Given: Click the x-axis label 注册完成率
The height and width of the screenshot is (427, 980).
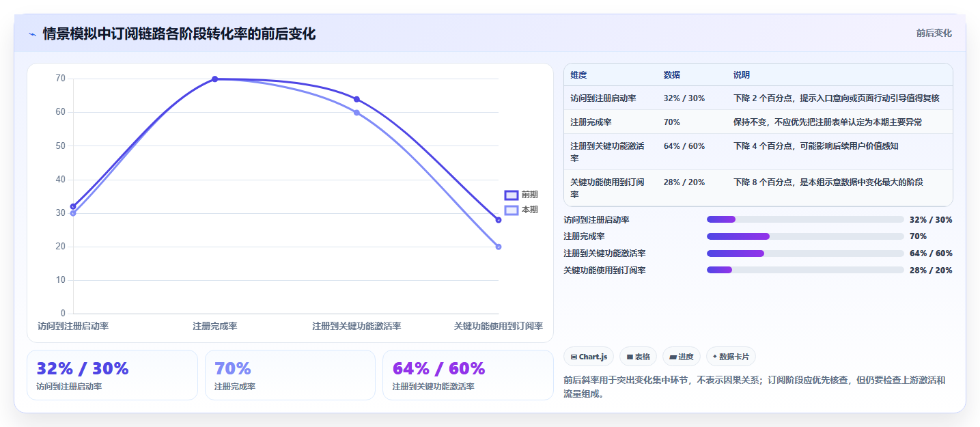Looking at the screenshot, I should [x=215, y=326].
